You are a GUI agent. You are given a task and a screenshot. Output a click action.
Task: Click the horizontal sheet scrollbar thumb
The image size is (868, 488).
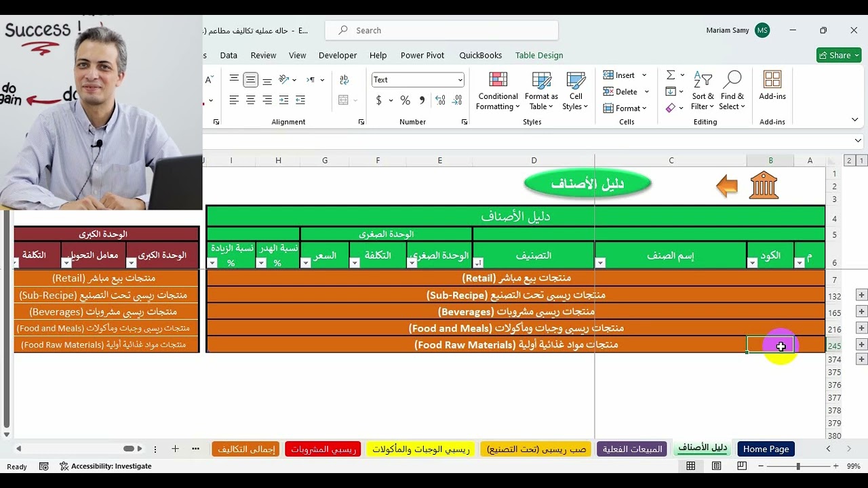point(129,449)
